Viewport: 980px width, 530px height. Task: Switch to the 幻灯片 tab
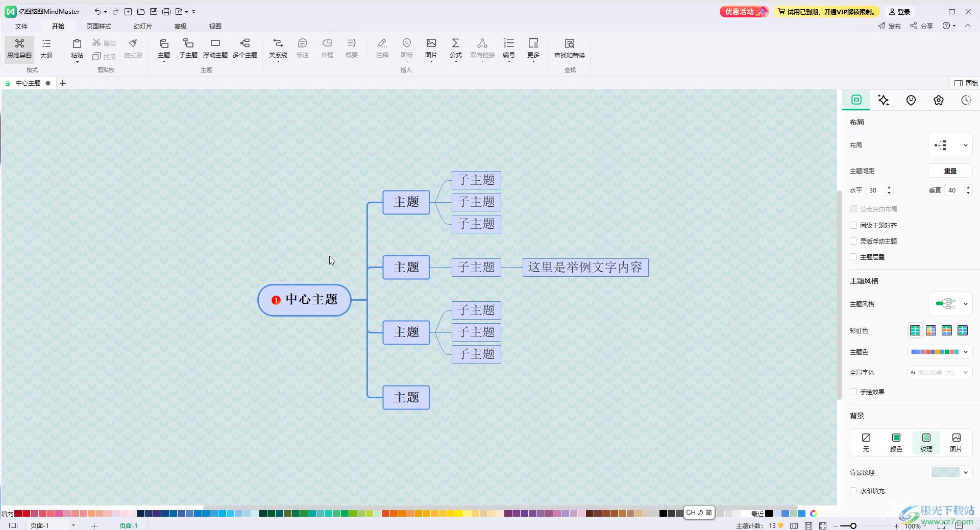[x=142, y=26]
